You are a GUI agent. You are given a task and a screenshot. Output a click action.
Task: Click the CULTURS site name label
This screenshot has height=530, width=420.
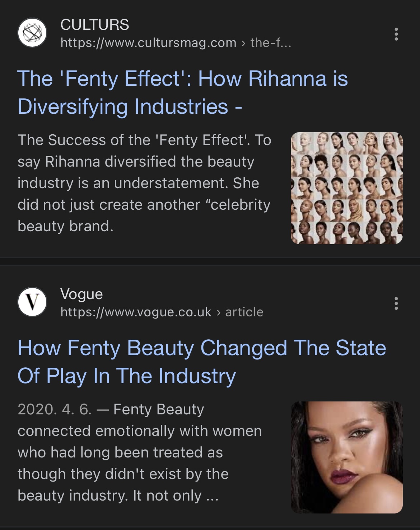coord(95,25)
